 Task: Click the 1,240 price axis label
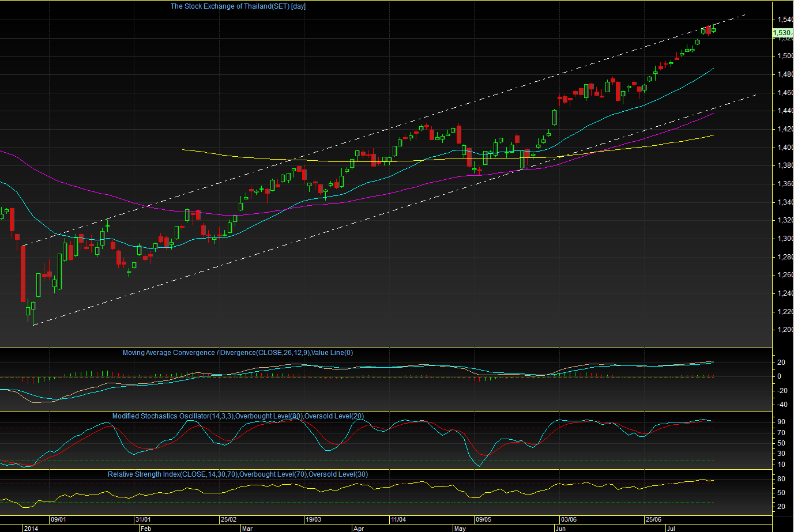[785, 293]
